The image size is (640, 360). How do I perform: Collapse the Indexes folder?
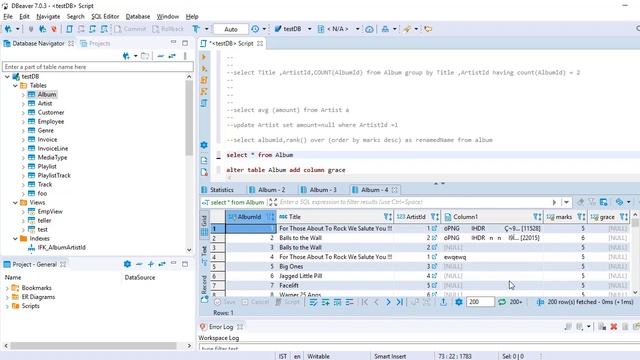coord(15,239)
